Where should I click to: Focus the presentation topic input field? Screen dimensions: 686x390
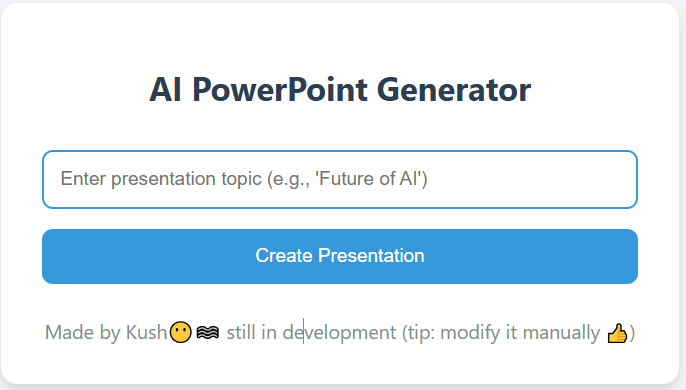pos(340,179)
